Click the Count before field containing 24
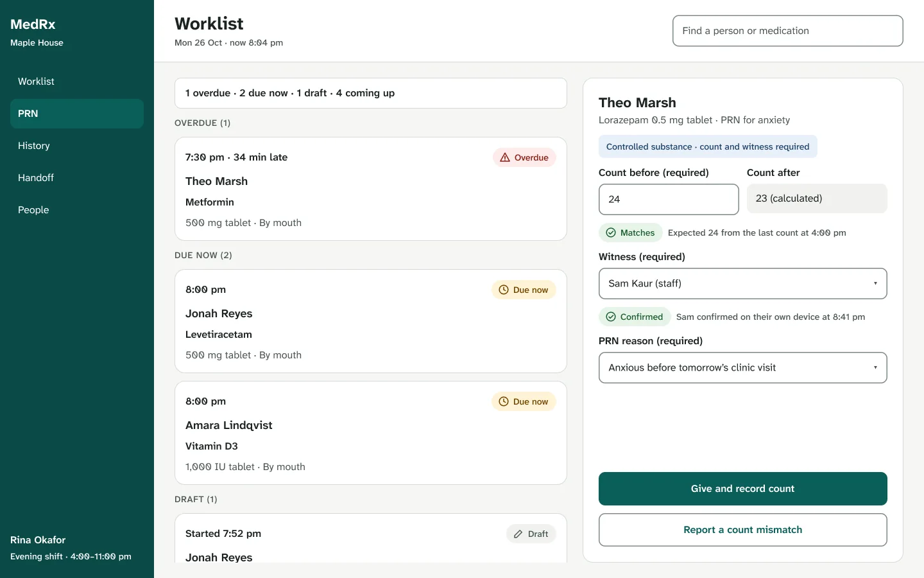Viewport: 924px width, 578px height. pos(669,199)
